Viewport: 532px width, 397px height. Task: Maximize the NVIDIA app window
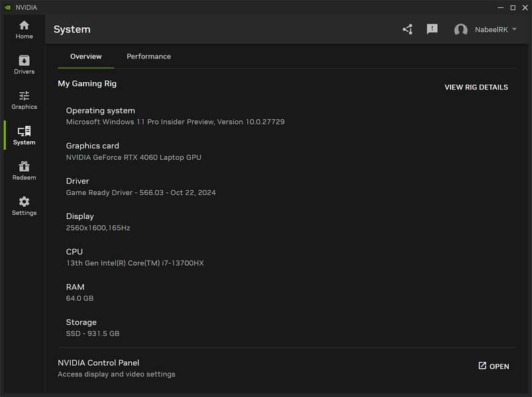pos(512,7)
